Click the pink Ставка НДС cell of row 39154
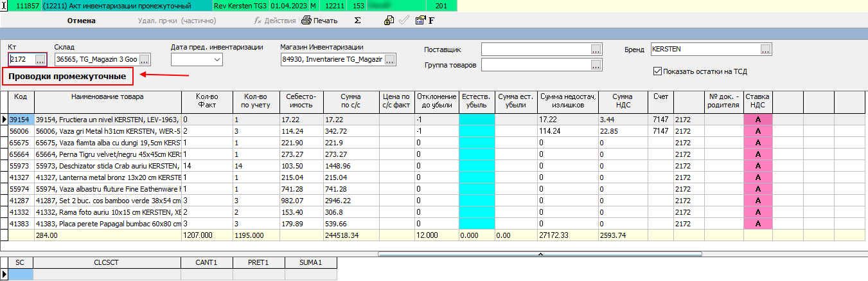 757,119
